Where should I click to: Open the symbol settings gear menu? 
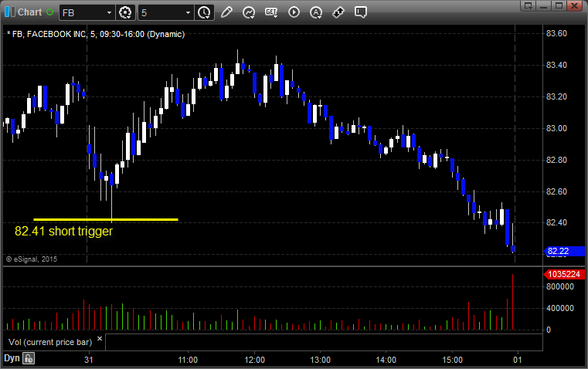pos(125,12)
